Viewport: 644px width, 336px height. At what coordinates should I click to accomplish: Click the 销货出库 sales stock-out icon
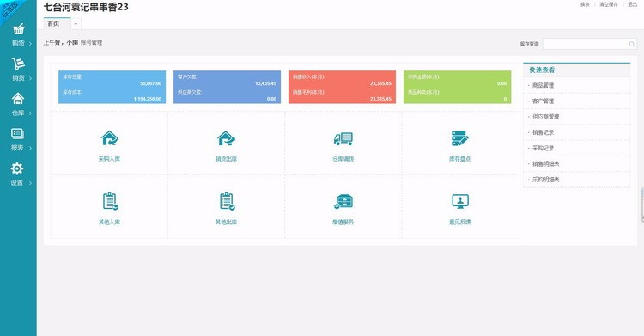coord(227,138)
